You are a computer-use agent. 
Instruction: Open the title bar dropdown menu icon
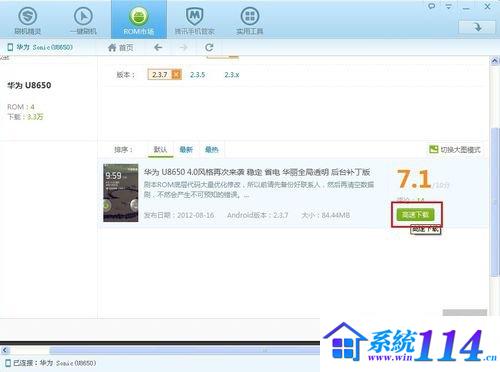point(449,6)
